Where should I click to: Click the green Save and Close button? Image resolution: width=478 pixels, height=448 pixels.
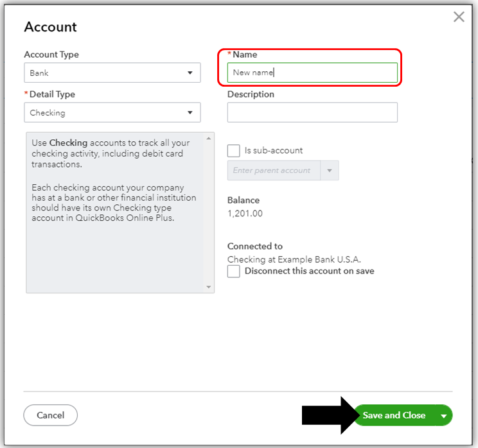click(x=394, y=415)
